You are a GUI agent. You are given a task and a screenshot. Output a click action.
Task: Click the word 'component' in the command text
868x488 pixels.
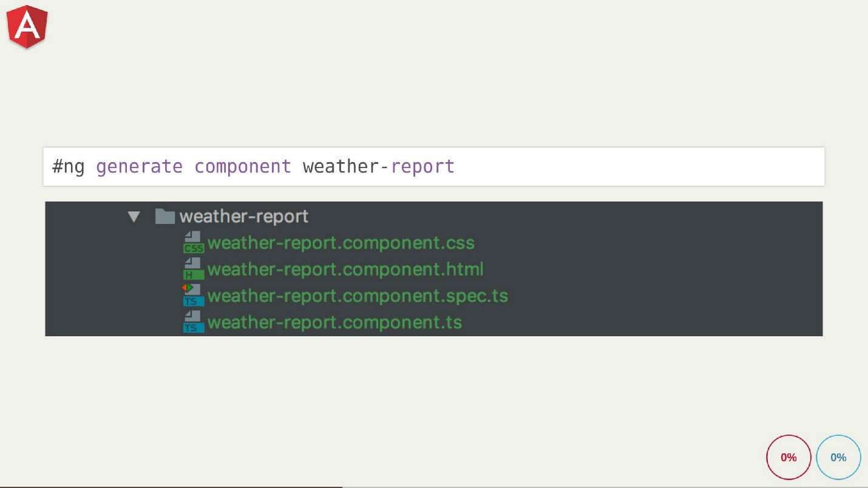[243, 166]
